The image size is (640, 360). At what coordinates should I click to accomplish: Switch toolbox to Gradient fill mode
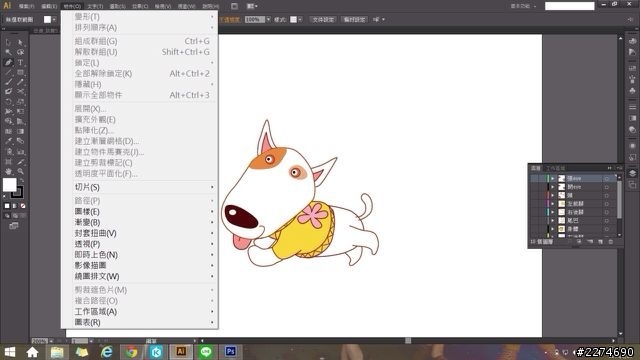point(15,206)
